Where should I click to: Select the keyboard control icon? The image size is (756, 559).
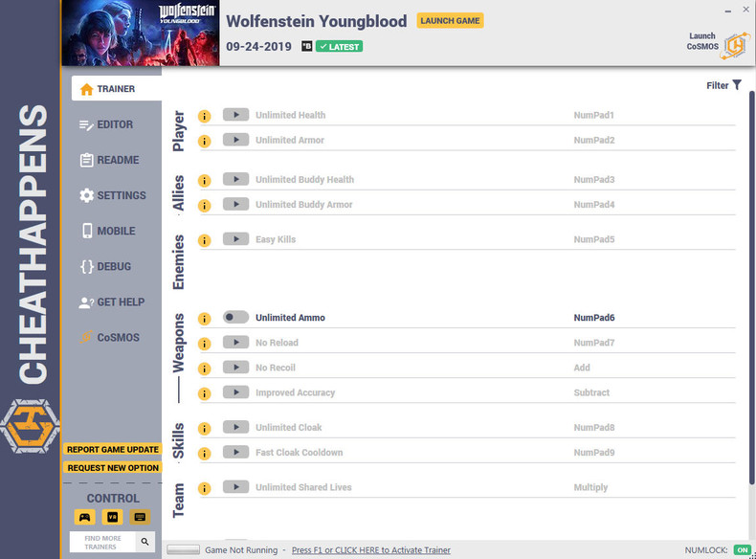click(140, 517)
